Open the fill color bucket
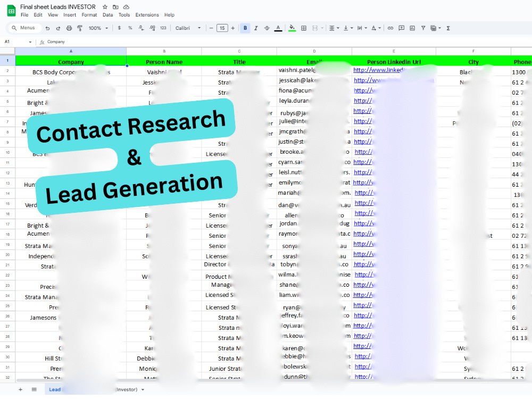532x399 pixels. pyautogui.click(x=292, y=28)
